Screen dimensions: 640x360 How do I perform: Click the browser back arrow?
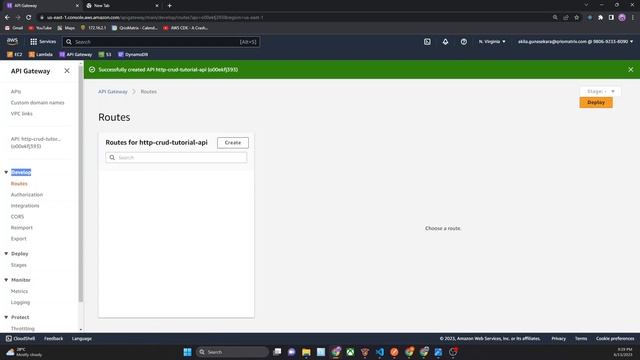point(7,18)
